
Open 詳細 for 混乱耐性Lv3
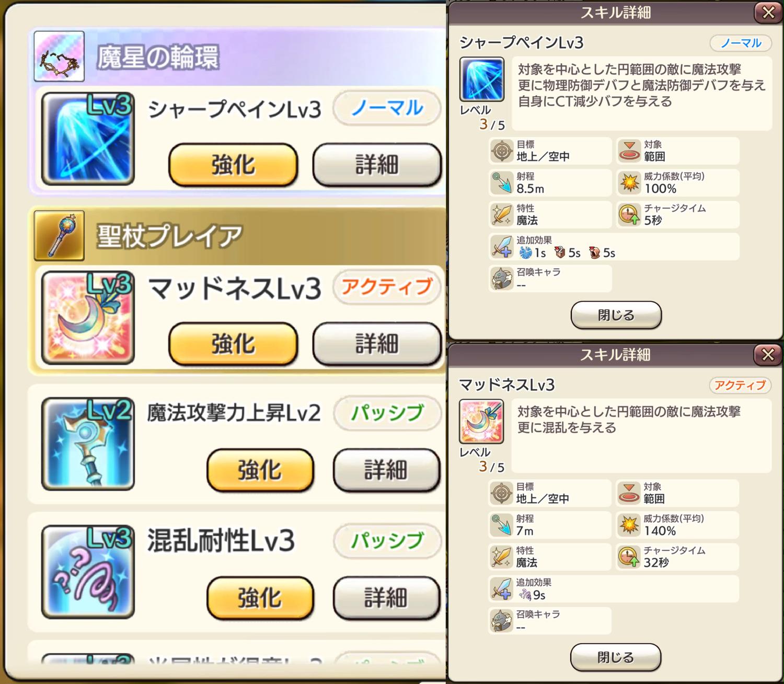point(386,598)
